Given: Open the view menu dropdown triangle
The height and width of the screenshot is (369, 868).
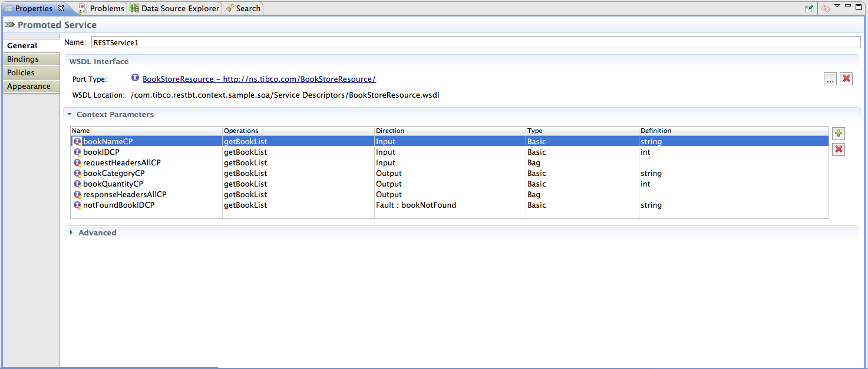Looking at the screenshot, I should (x=837, y=6).
